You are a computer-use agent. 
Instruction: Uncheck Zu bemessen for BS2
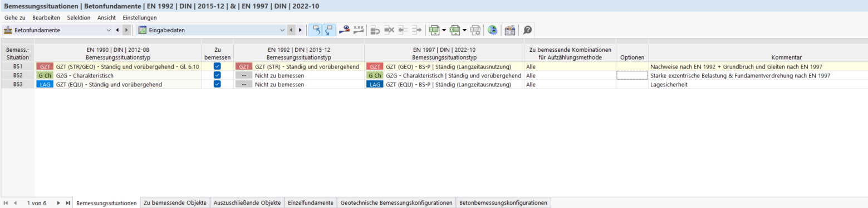click(x=217, y=75)
